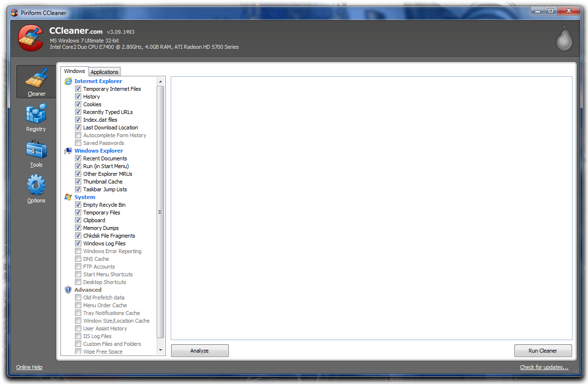Enable Wipe Free Space
This screenshot has height=384, width=588.
(78, 351)
